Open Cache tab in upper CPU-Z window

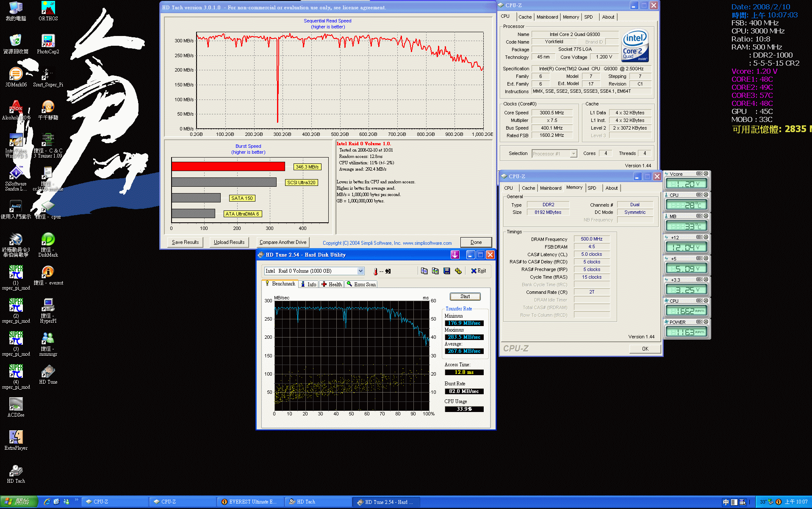(x=525, y=17)
